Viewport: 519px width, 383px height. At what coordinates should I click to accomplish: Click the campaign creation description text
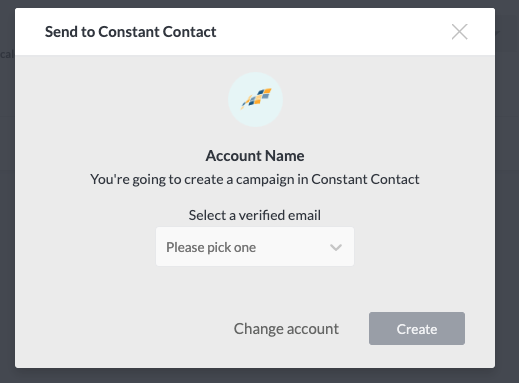pos(255,179)
